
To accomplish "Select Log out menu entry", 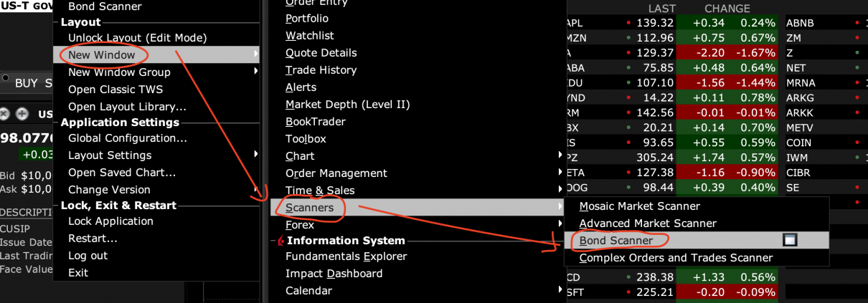I will tap(88, 256).
